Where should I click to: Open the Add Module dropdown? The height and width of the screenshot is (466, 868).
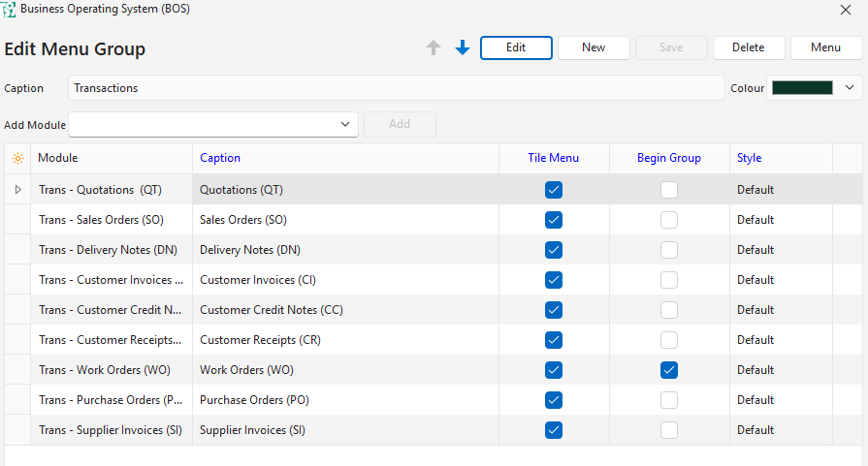pyautogui.click(x=345, y=124)
